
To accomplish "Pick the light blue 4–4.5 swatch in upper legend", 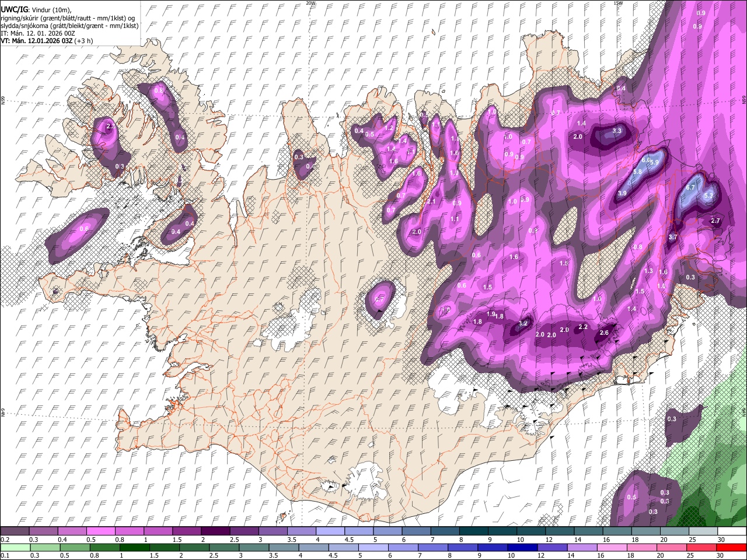I will pos(330,531).
